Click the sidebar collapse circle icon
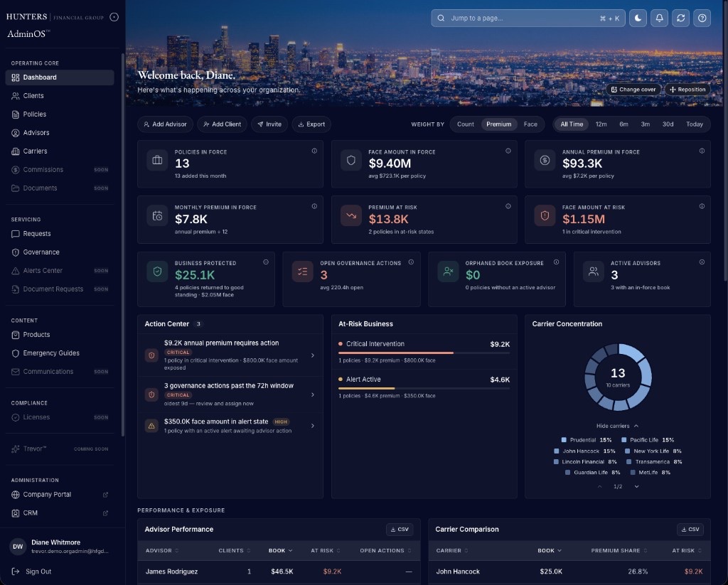The height and width of the screenshot is (585, 728). coord(114,17)
